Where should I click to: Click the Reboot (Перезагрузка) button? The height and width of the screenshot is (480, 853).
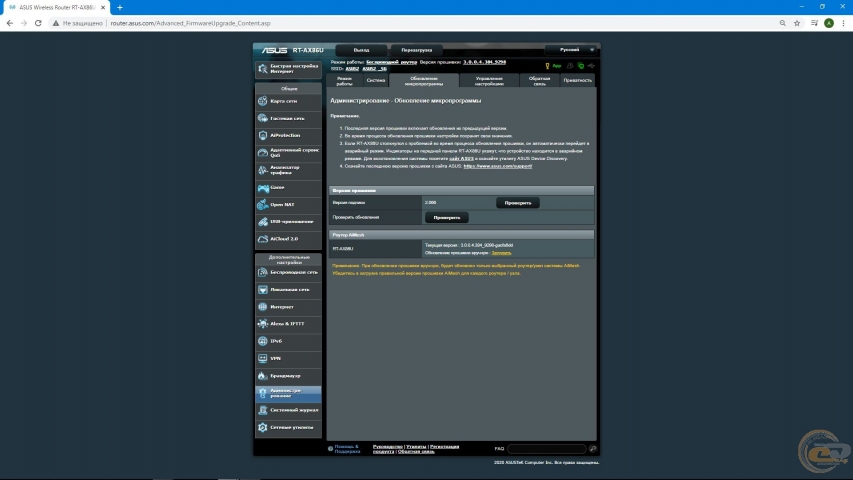coord(417,50)
